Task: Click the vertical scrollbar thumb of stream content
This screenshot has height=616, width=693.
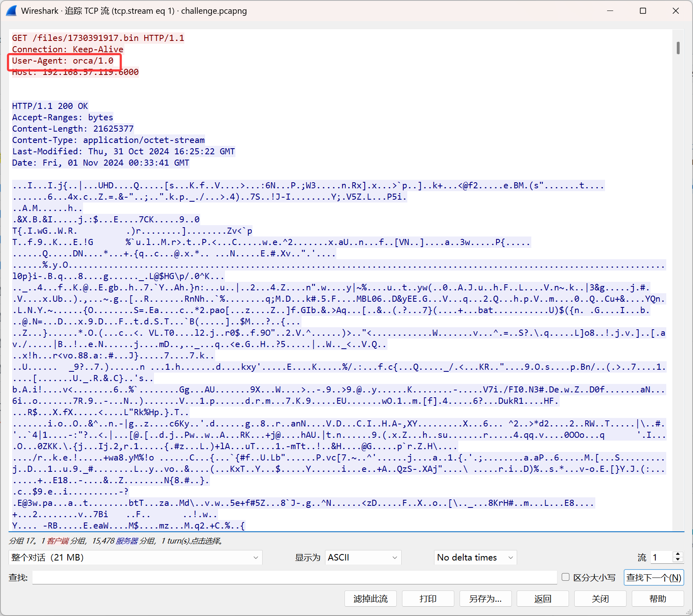Action: pos(678,48)
